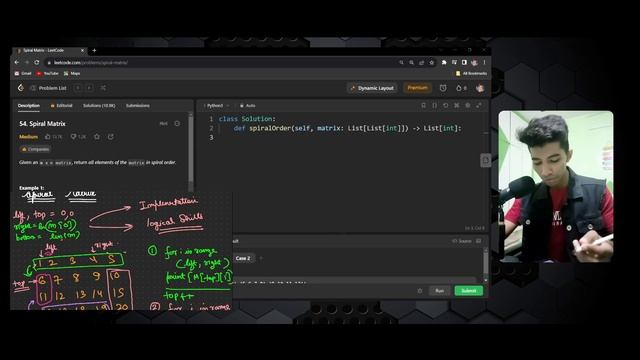Expand the code editor to fullscreen

click(x=479, y=105)
